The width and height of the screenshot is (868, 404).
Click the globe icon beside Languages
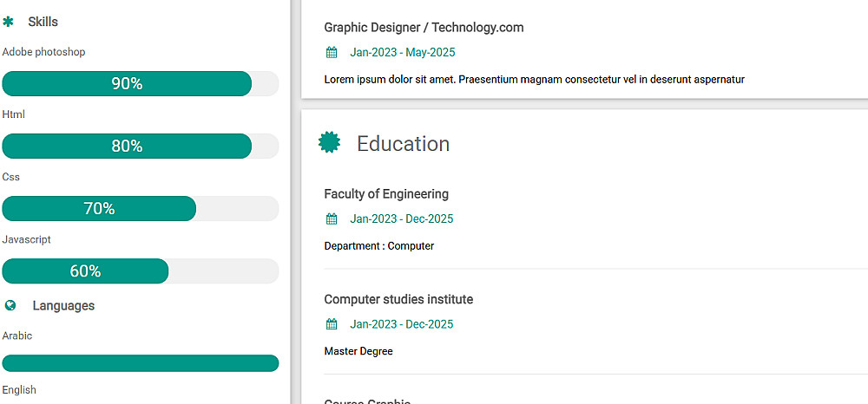point(10,306)
